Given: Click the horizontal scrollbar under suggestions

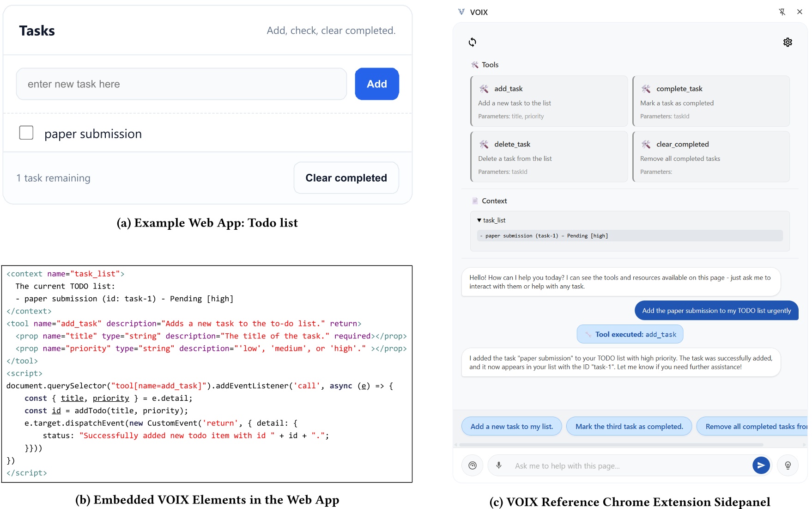Looking at the screenshot, I should 611,445.
